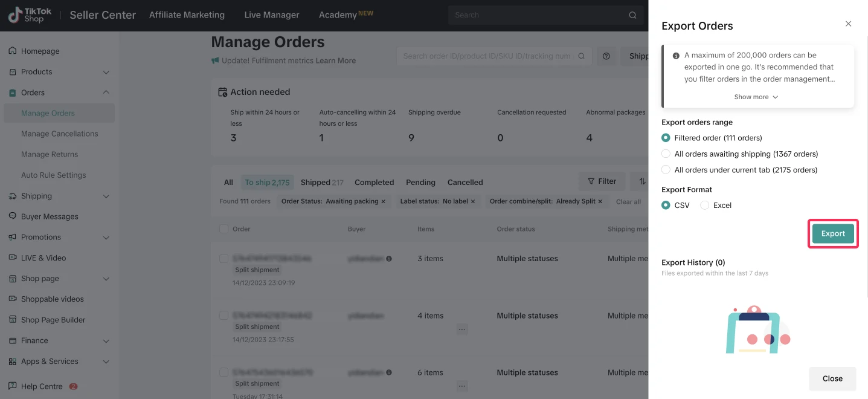Viewport: 868px width, 399px height.
Task: Click the TikTok Shop logo icon
Action: [14, 15]
